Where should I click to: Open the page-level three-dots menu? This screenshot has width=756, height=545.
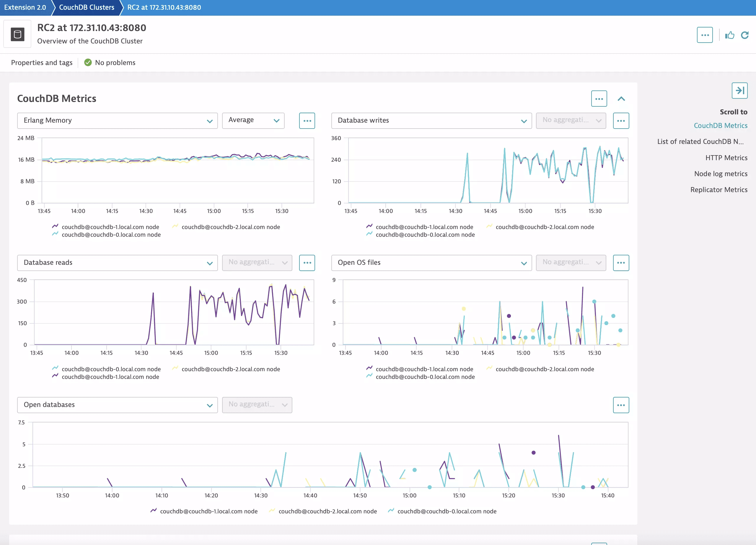(x=705, y=35)
